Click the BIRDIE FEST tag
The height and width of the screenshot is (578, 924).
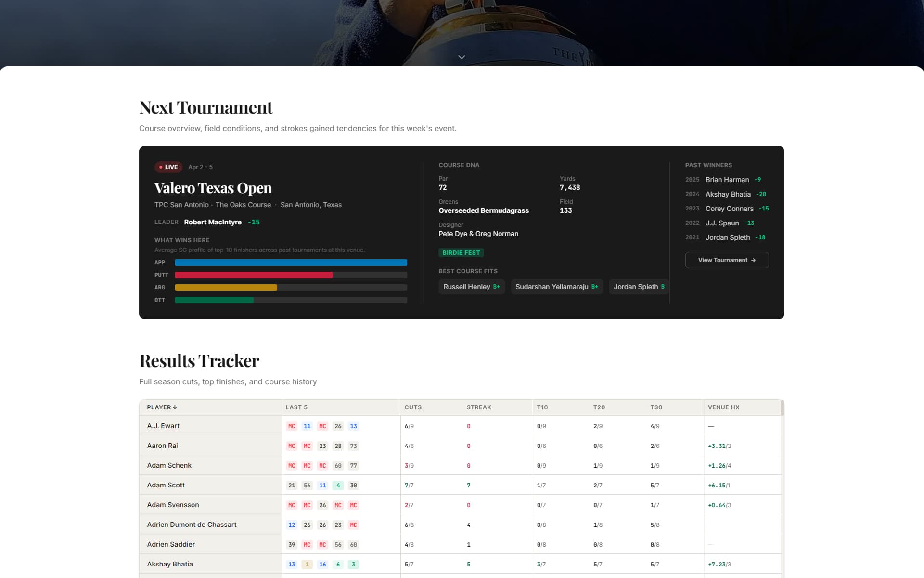[x=461, y=253]
